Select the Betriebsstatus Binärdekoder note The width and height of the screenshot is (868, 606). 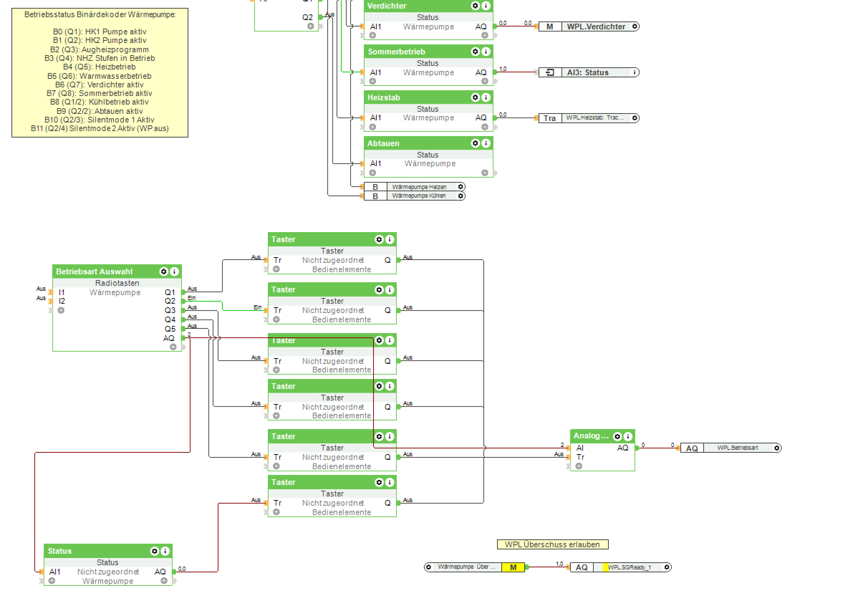click(x=100, y=73)
